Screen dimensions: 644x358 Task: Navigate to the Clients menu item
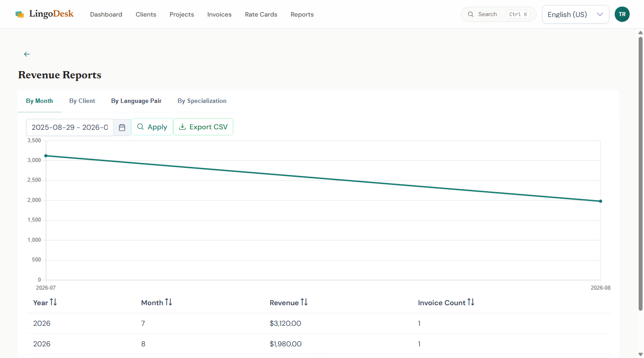pyautogui.click(x=146, y=14)
